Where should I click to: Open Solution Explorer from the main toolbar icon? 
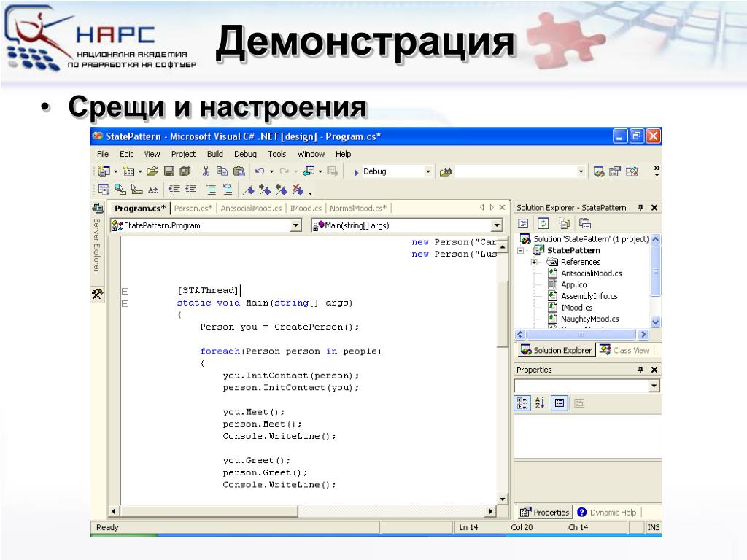pos(599,171)
